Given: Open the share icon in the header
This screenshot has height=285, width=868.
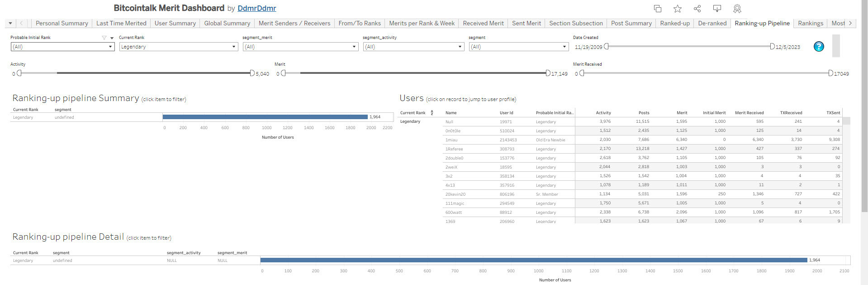Looking at the screenshot, I should 697,9.
